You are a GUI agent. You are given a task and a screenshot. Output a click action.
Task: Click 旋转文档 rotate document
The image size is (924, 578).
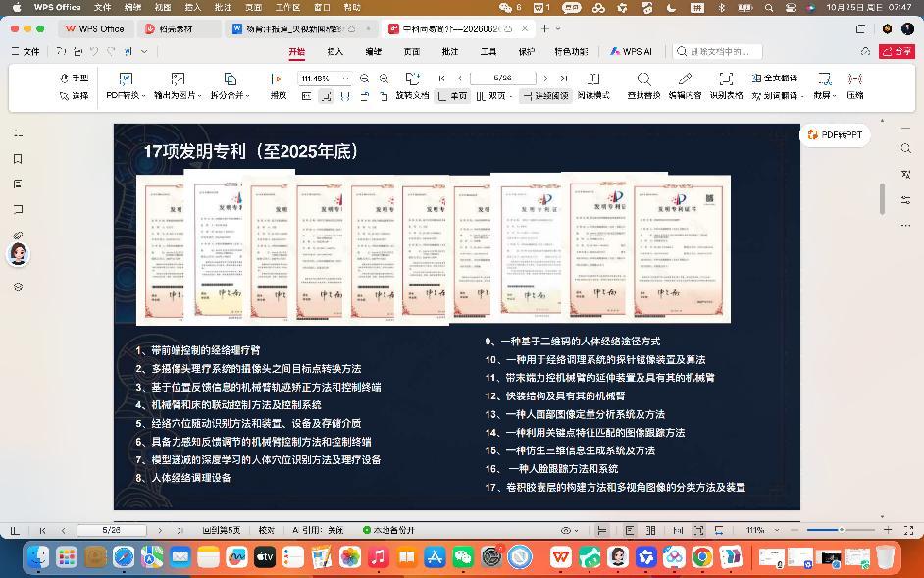pyautogui.click(x=412, y=86)
